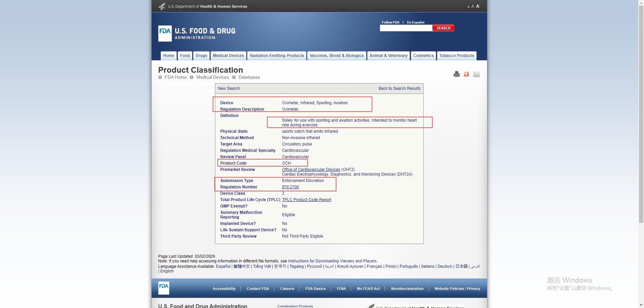Click the Databases breadcrumb
The width and height of the screenshot is (644, 308).
(249, 77)
